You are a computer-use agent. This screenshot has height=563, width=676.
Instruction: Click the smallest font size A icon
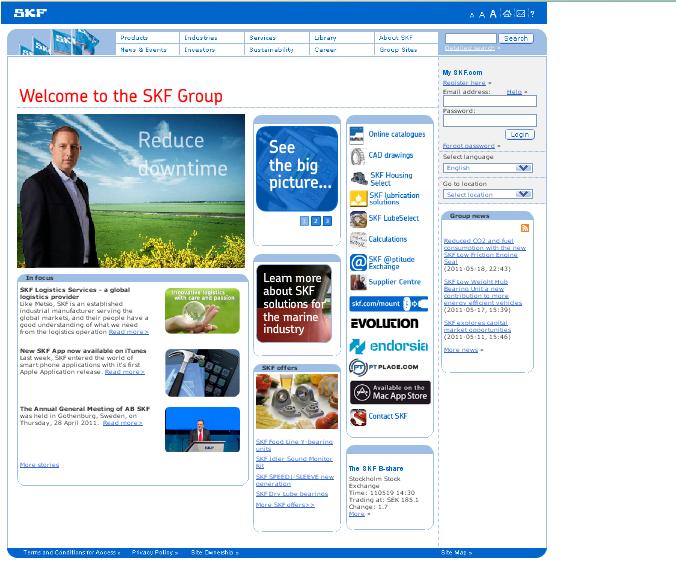[x=472, y=15]
